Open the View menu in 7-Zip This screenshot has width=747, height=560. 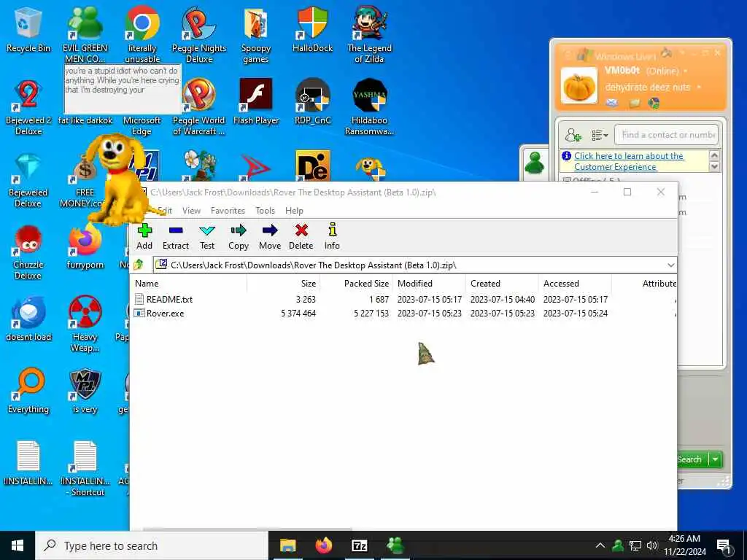coord(192,211)
